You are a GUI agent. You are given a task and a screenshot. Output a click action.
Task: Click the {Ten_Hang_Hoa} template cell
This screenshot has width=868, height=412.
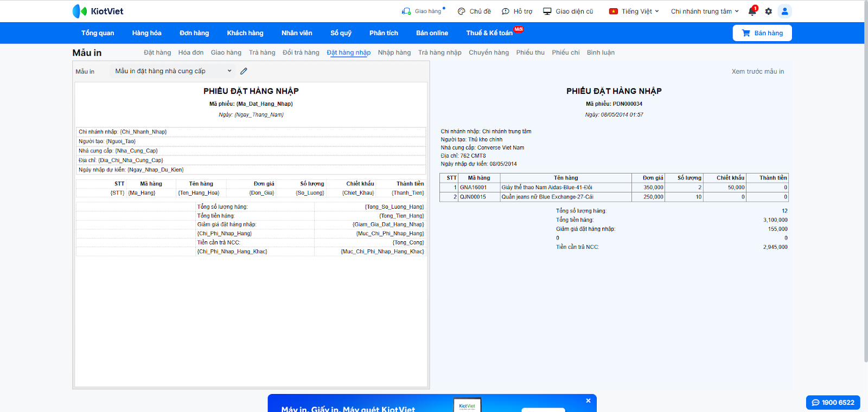(199, 193)
